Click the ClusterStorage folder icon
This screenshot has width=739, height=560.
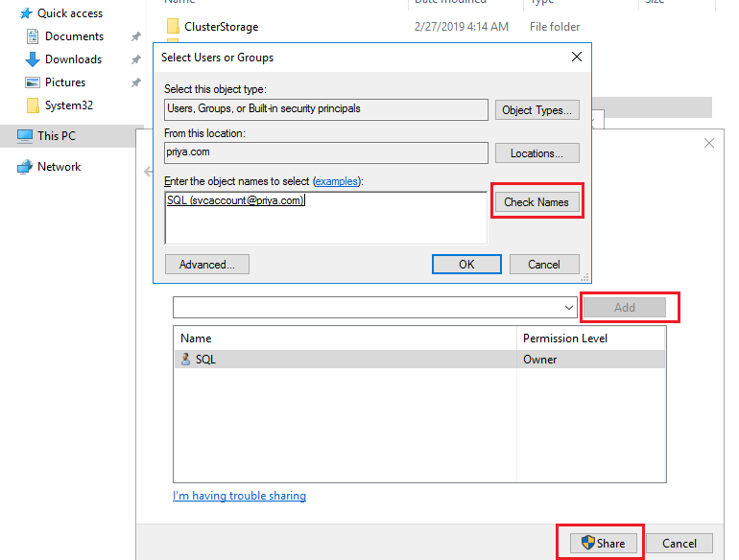[x=173, y=27]
